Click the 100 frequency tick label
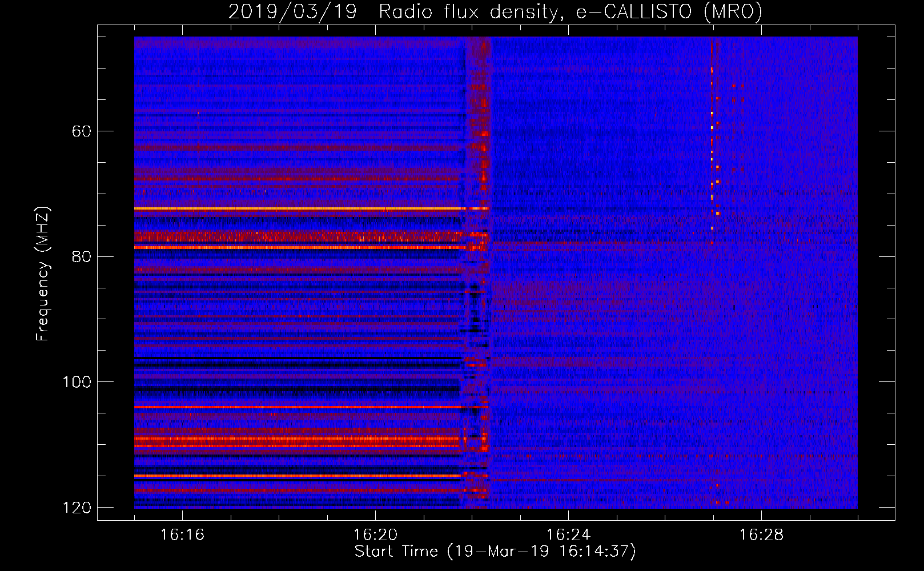 tap(77, 382)
